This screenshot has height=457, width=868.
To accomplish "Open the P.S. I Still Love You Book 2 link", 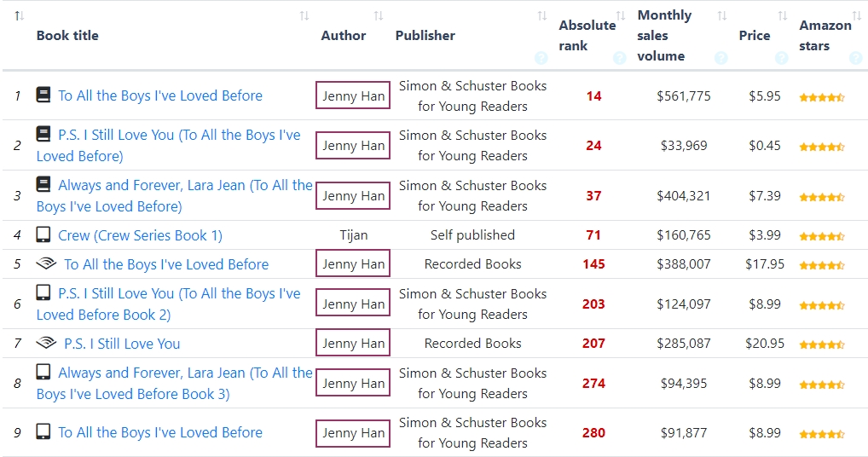I will click(x=168, y=304).
